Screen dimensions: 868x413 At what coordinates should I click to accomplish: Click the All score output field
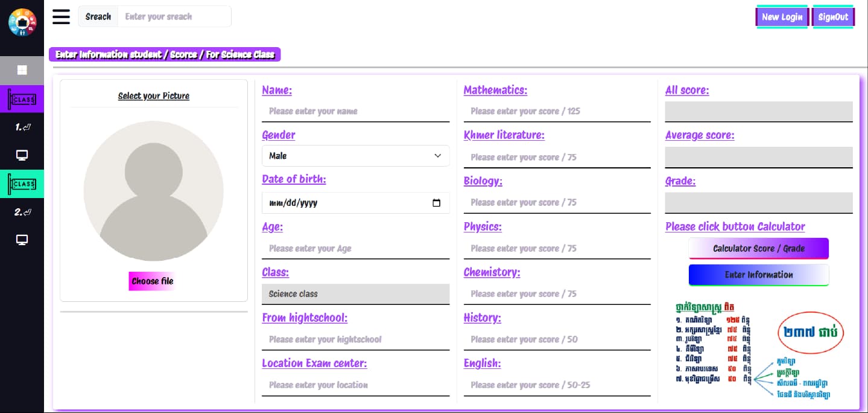coord(759,112)
